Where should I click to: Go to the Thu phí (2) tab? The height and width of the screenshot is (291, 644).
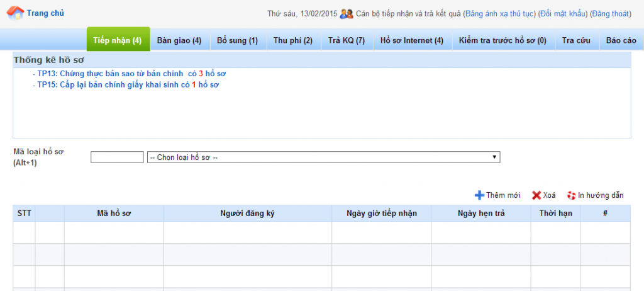click(x=293, y=40)
